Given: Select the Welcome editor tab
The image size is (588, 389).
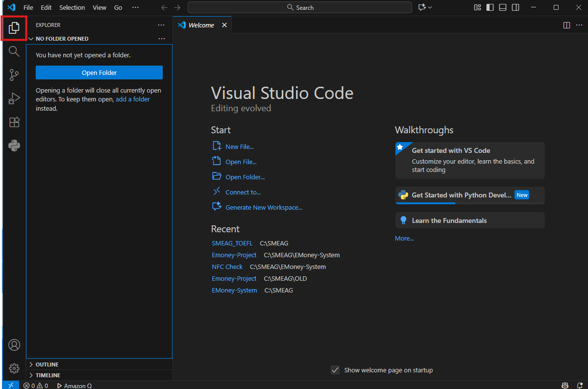Looking at the screenshot, I should pos(201,25).
